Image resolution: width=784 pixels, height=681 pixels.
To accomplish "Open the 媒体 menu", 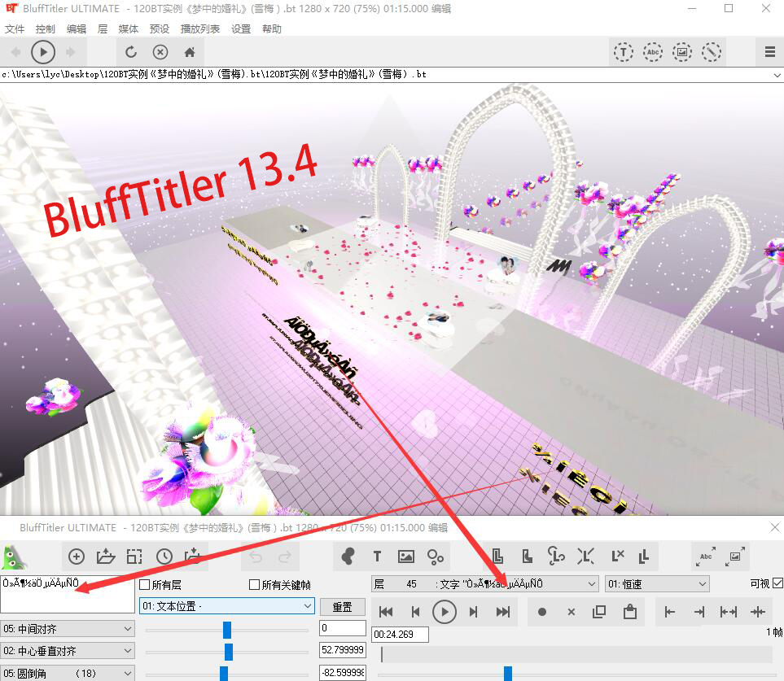I will (129, 28).
